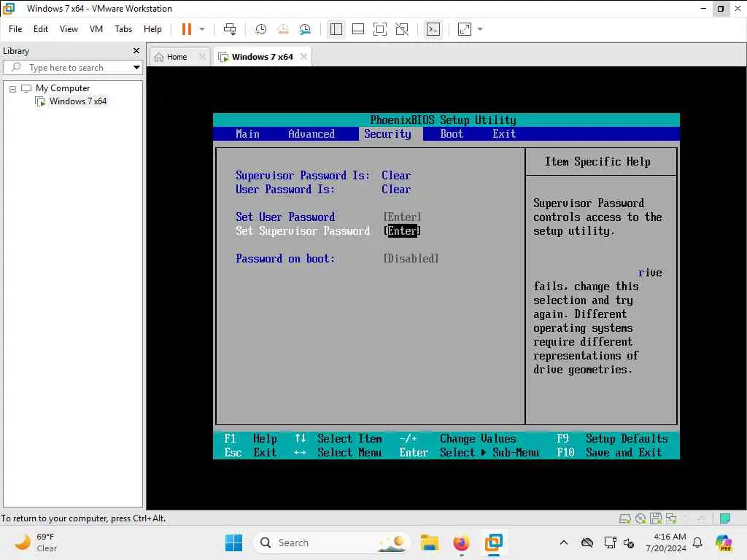Open the Help menu
Image resolution: width=747 pixels, height=560 pixels.
tap(152, 29)
